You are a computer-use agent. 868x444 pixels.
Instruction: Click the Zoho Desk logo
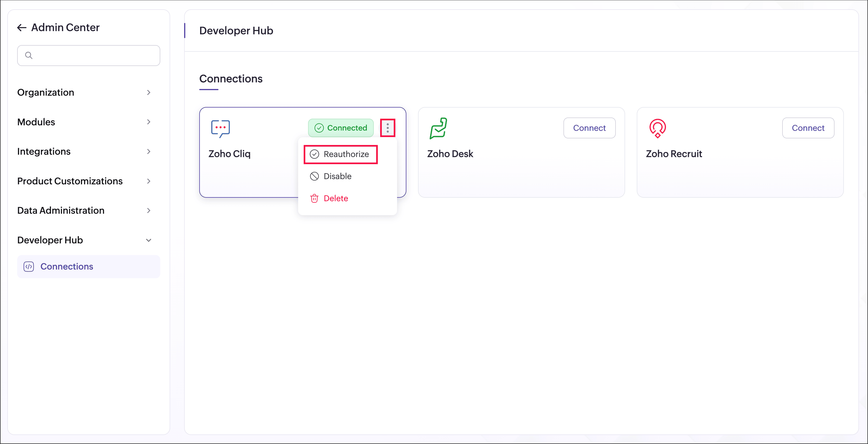(x=438, y=128)
